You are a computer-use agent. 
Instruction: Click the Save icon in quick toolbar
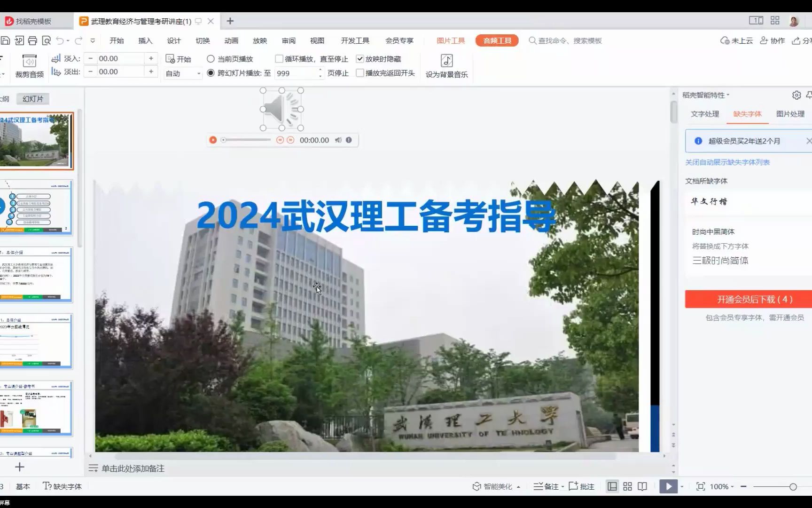click(x=5, y=40)
